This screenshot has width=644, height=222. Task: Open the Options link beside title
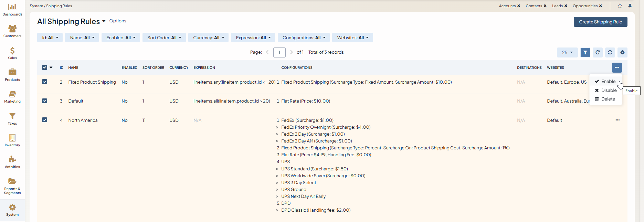tap(118, 21)
